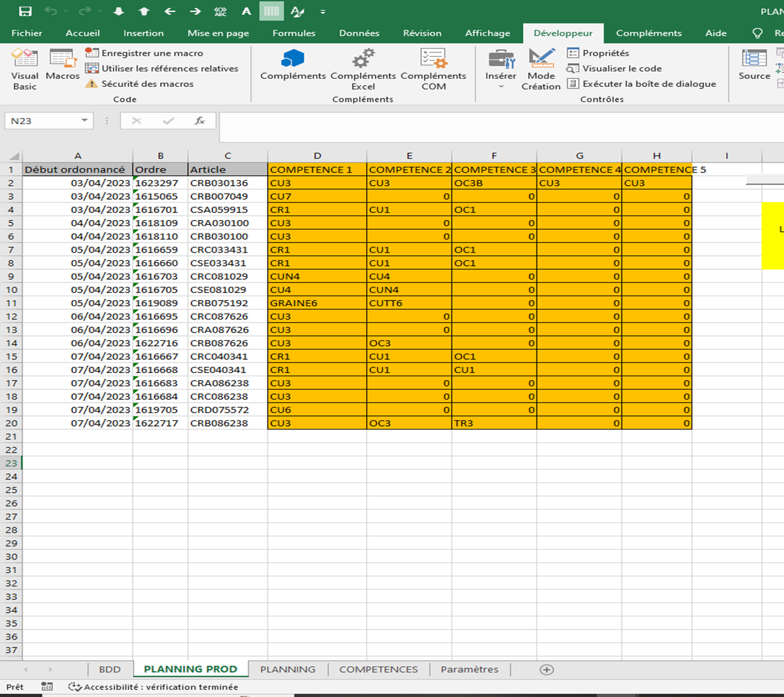Toggle Utiliser les références relatives
The width and height of the screenshot is (784, 697).
coord(163,68)
